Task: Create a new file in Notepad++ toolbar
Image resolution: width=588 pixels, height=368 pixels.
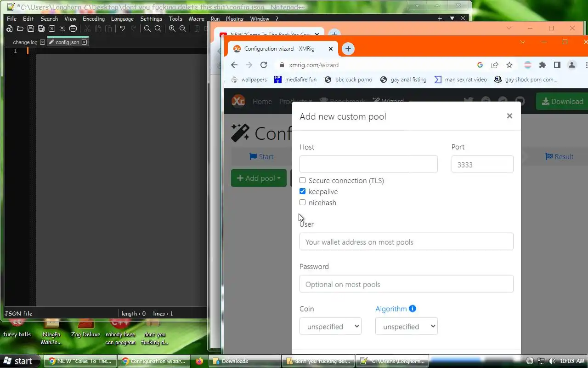Action: 9,29
